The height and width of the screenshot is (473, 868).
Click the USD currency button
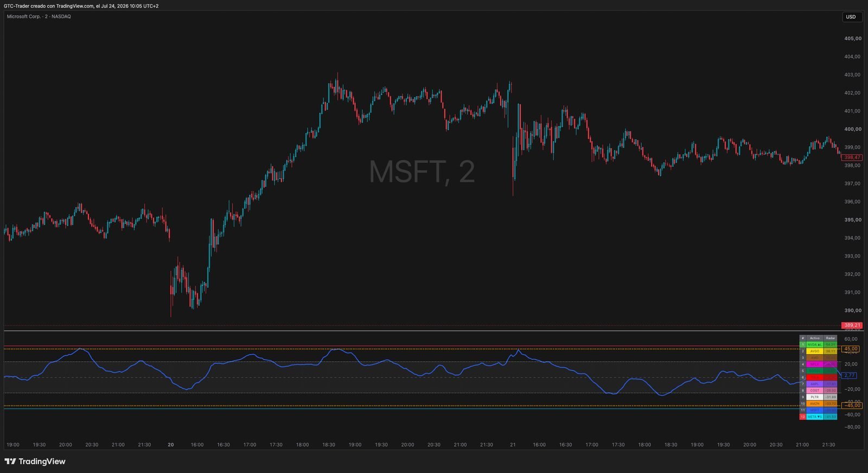click(851, 17)
